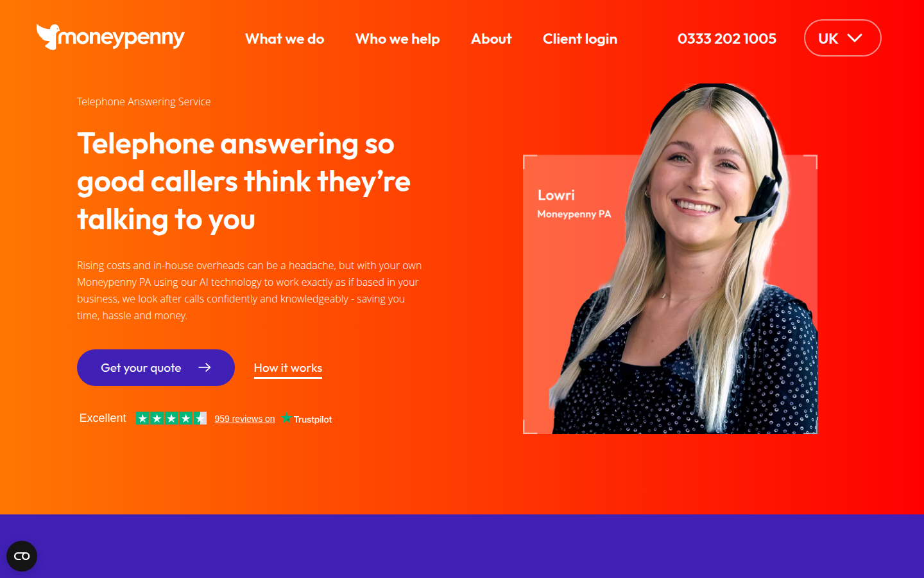
Task: Click the arrow inside Get your quote
Action: pyautogui.click(x=205, y=367)
